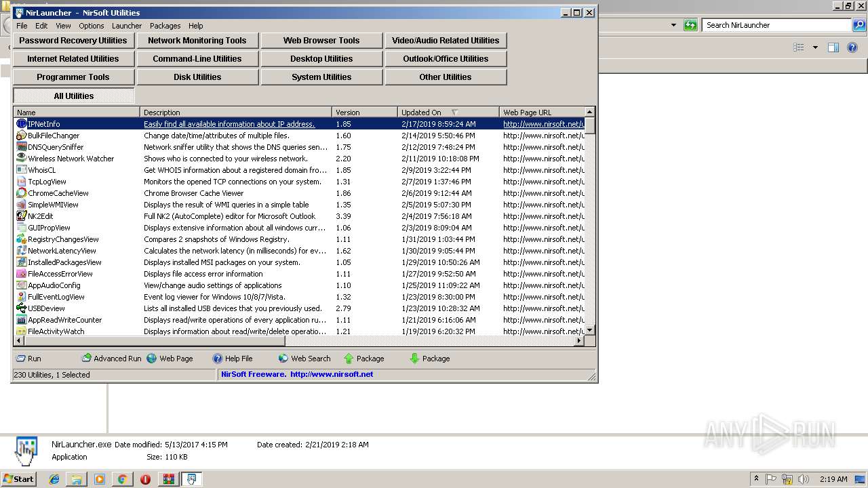868x488 pixels.
Task: Show Desktop Utilities group
Action: [x=321, y=58]
